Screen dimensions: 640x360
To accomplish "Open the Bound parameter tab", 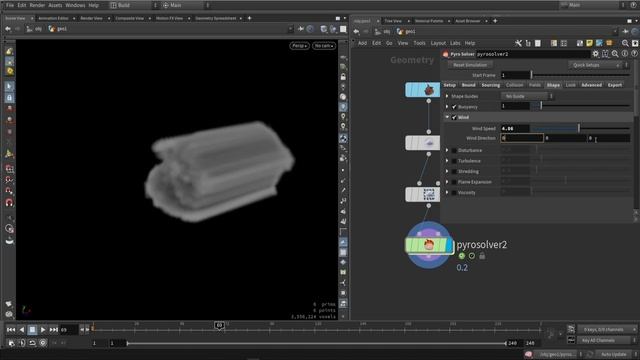I will coord(468,85).
